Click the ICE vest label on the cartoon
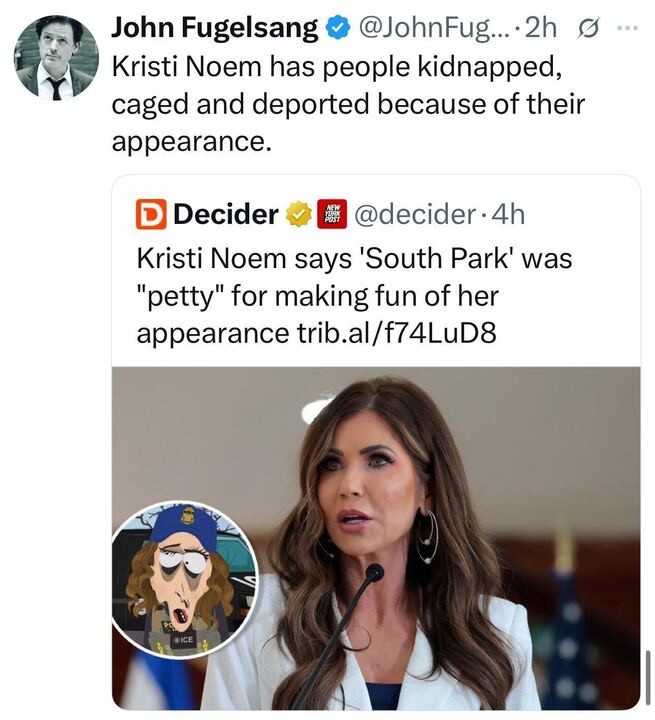655x720 pixels. click(x=183, y=639)
